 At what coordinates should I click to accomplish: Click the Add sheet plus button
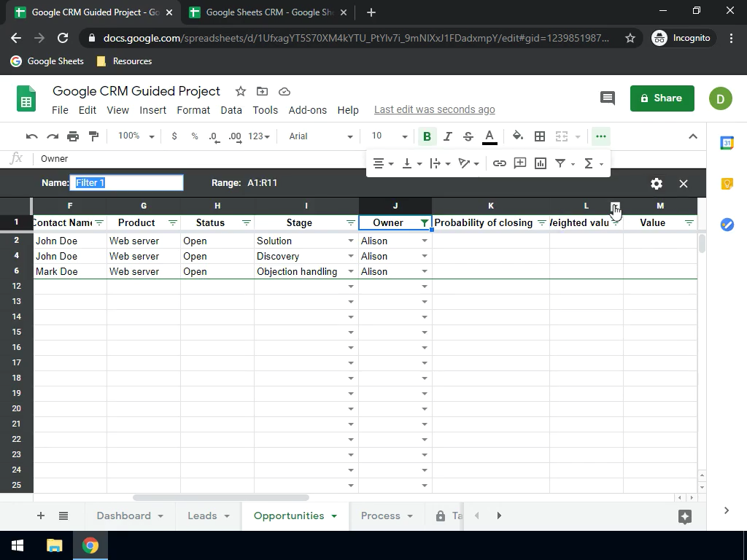[x=41, y=516]
